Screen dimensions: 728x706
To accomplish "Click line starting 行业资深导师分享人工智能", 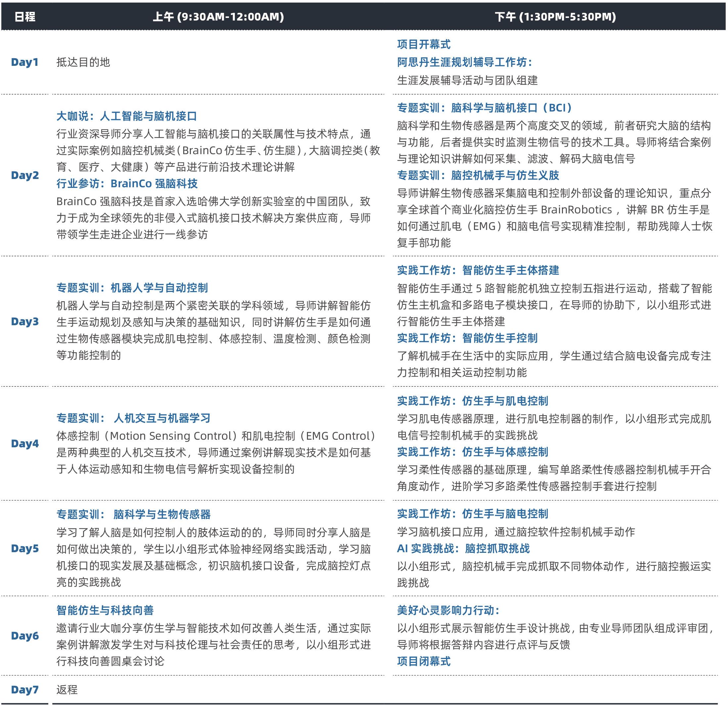I will click(214, 134).
